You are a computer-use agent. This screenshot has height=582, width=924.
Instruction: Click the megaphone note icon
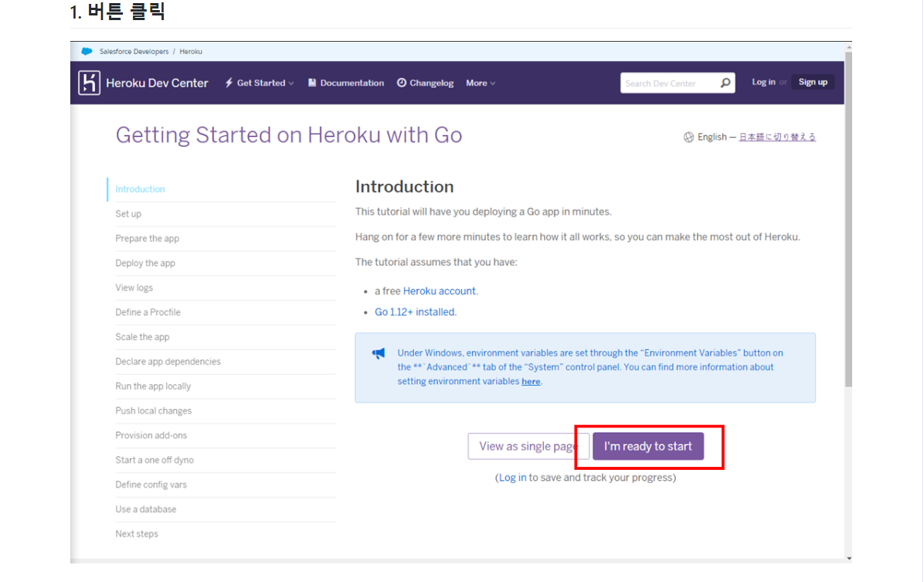(379, 353)
